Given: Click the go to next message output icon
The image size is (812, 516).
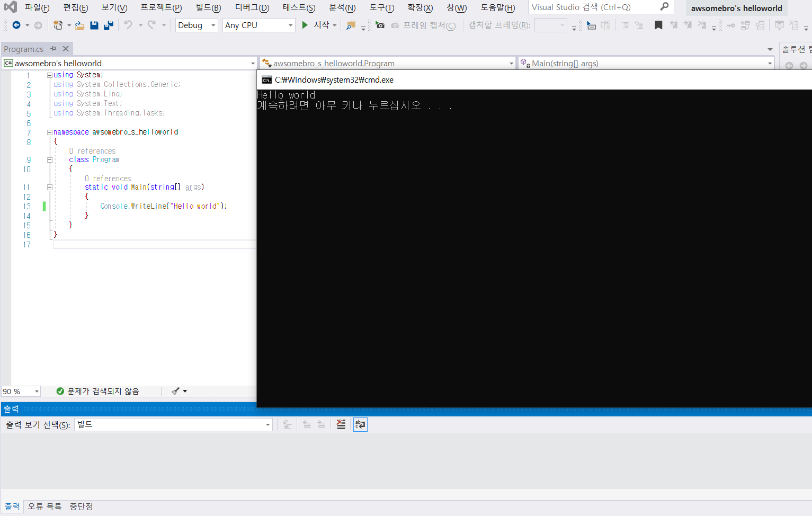Looking at the screenshot, I should click(x=321, y=424).
